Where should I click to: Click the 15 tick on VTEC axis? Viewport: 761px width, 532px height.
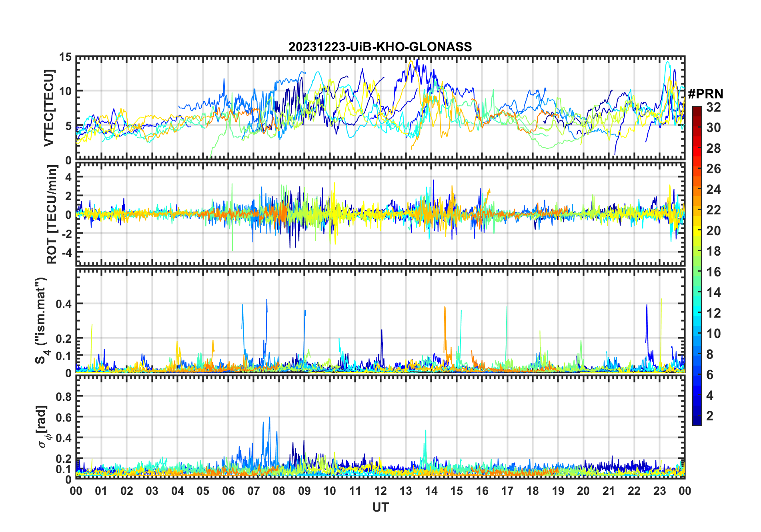tap(66, 57)
